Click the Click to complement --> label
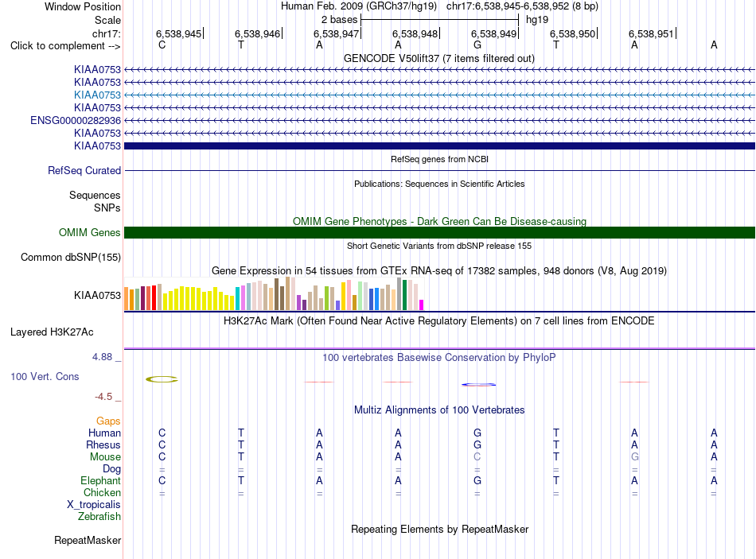 tap(65, 46)
